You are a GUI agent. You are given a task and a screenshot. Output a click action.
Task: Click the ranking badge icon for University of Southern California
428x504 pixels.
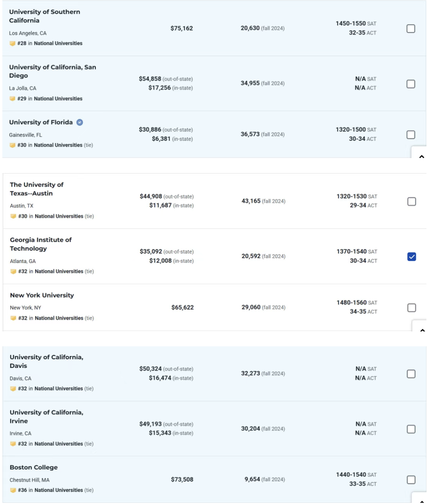coord(13,43)
